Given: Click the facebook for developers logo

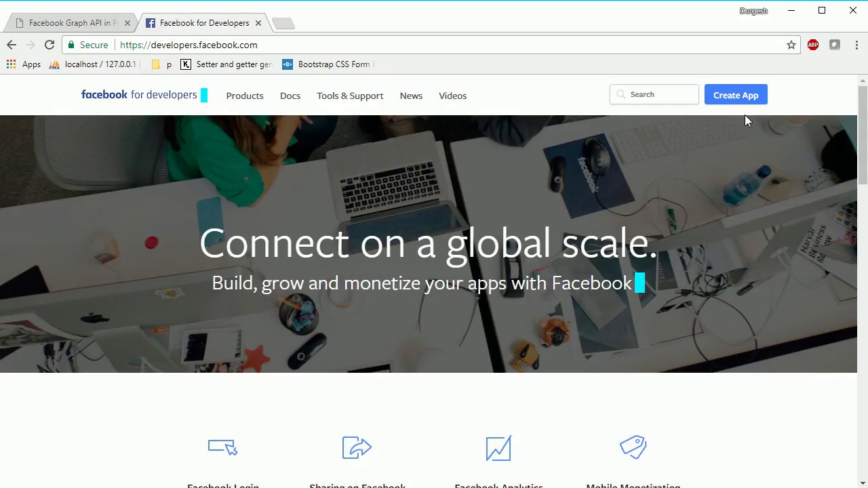Looking at the screenshot, I should click(139, 95).
